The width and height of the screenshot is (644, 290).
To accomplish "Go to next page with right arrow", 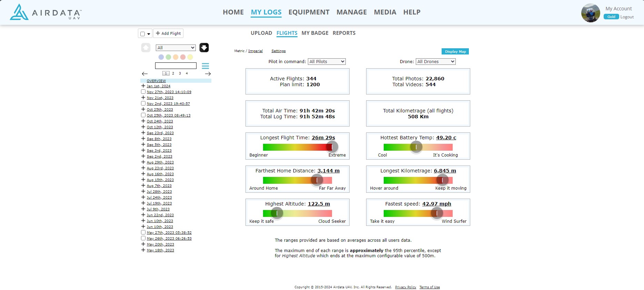I will pos(208,74).
